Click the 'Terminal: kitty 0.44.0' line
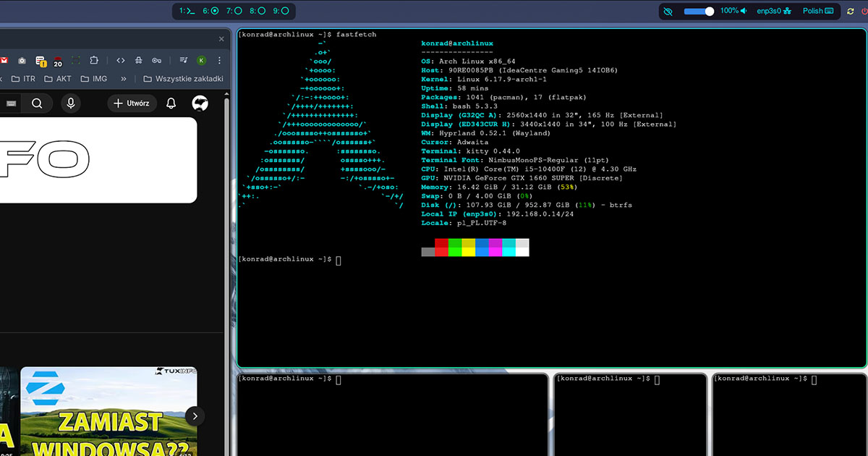 tap(471, 151)
